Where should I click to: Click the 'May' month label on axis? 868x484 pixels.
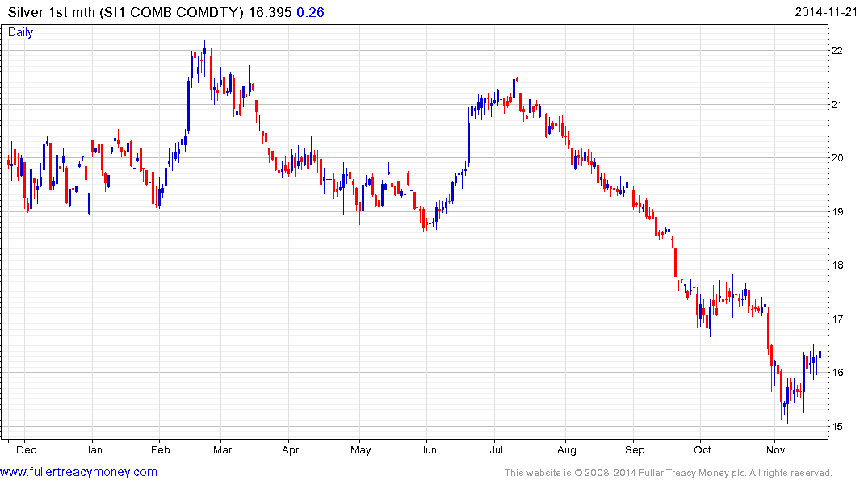[x=360, y=449]
